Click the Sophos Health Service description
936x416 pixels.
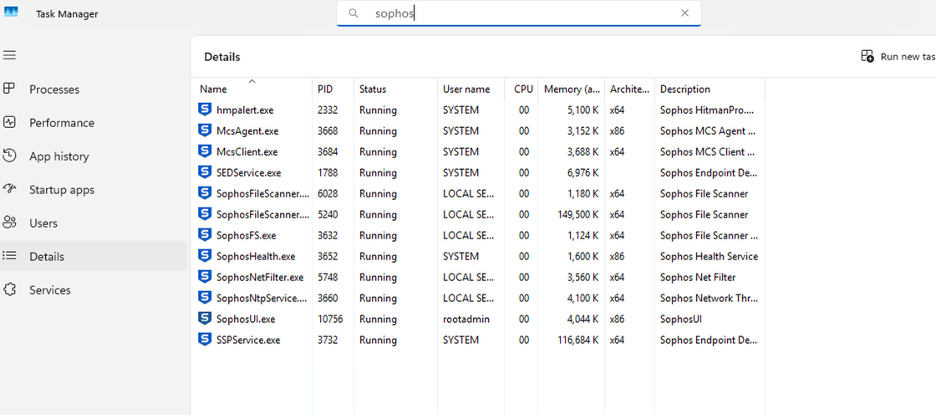709,256
